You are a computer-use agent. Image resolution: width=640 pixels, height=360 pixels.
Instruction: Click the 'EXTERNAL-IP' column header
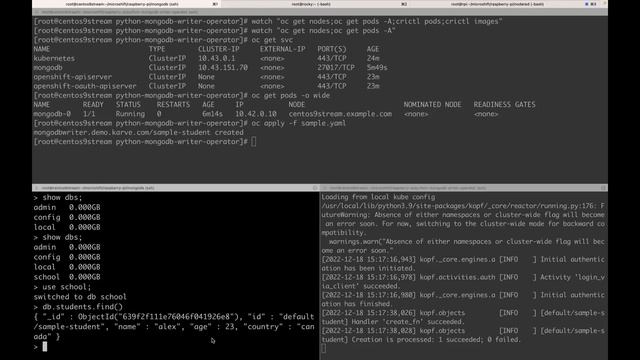282,49
